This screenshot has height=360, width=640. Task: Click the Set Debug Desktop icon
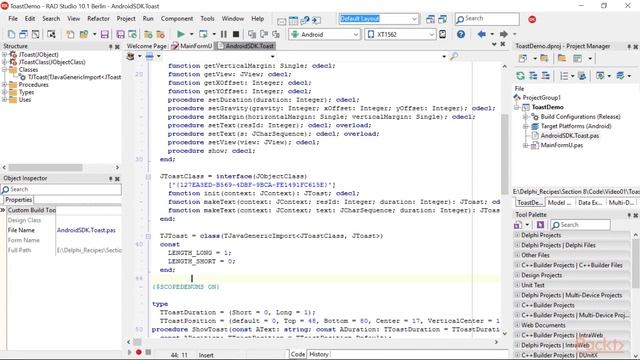442,19
